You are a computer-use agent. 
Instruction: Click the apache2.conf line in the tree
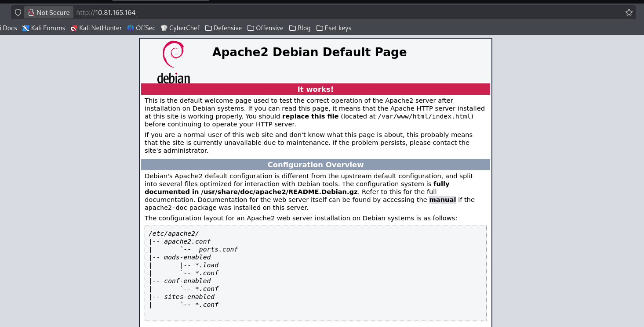[x=187, y=241]
